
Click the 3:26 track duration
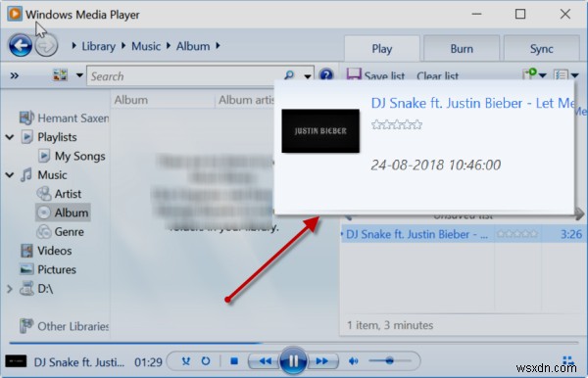click(x=570, y=234)
